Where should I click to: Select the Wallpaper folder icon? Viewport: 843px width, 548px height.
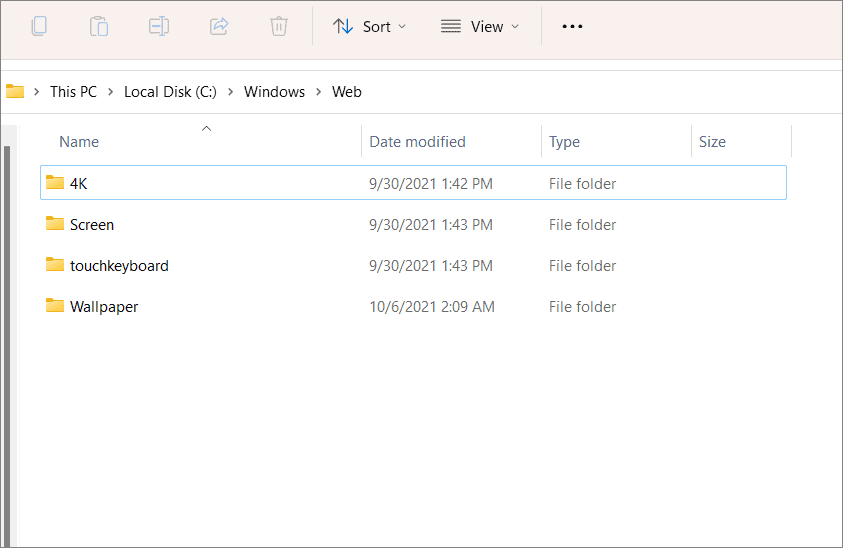coord(55,305)
